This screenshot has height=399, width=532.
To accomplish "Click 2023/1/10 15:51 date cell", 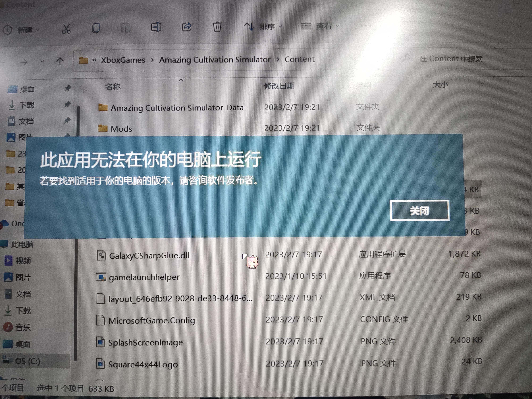I will pos(296,276).
